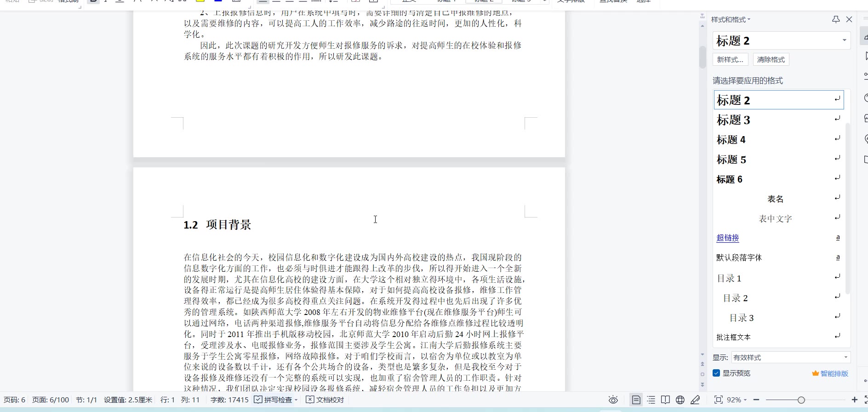Apply the 目录 2 style
868x412 pixels.
point(778,298)
